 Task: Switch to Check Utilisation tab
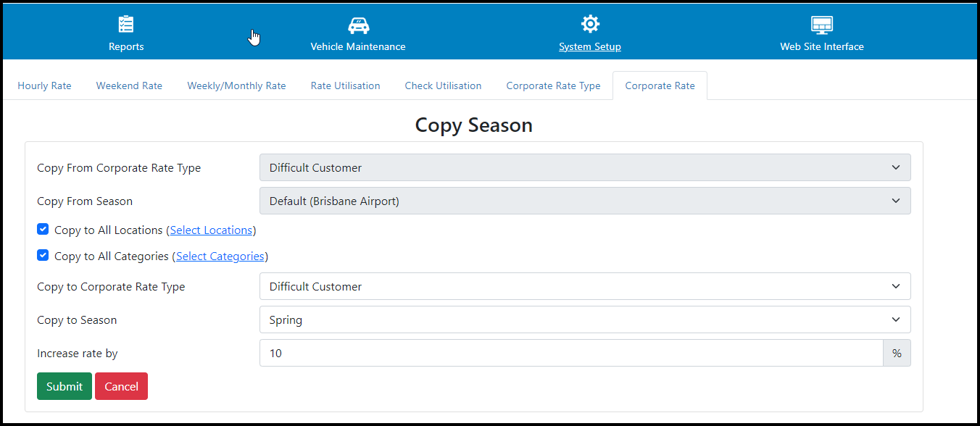tap(443, 85)
